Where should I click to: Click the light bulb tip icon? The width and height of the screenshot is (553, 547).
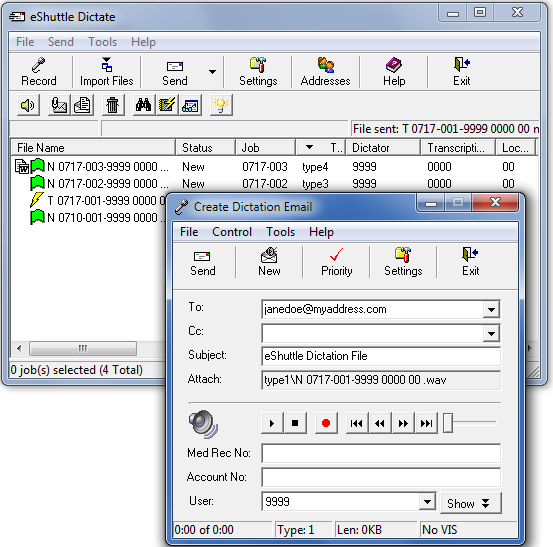(x=221, y=105)
